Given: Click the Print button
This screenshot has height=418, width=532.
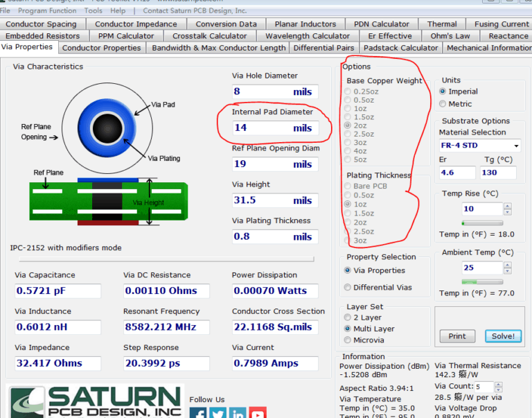Looking at the screenshot, I should pos(457,336).
